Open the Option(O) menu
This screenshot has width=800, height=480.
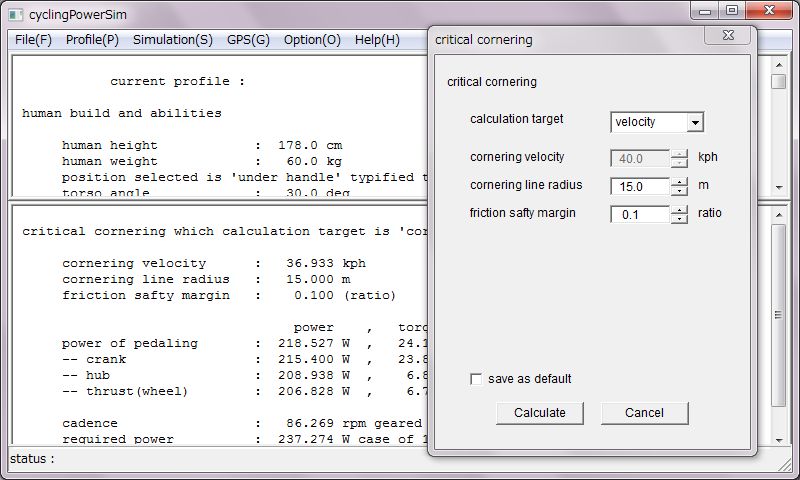pyautogui.click(x=312, y=40)
